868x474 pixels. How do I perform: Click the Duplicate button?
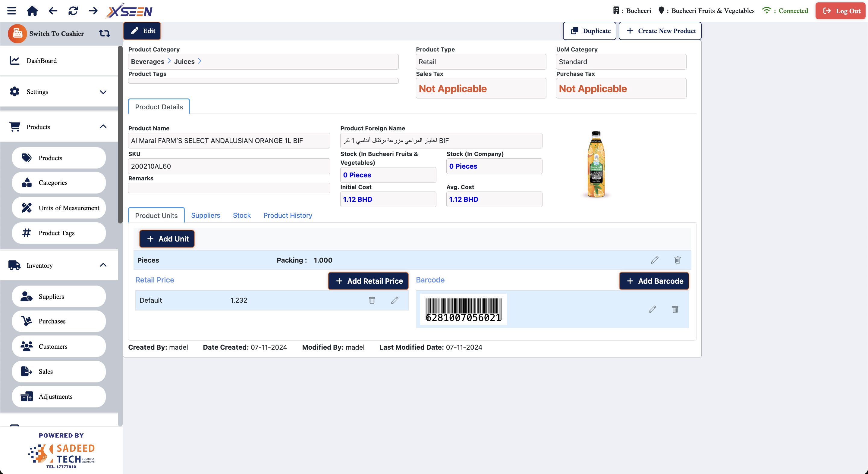(x=590, y=31)
